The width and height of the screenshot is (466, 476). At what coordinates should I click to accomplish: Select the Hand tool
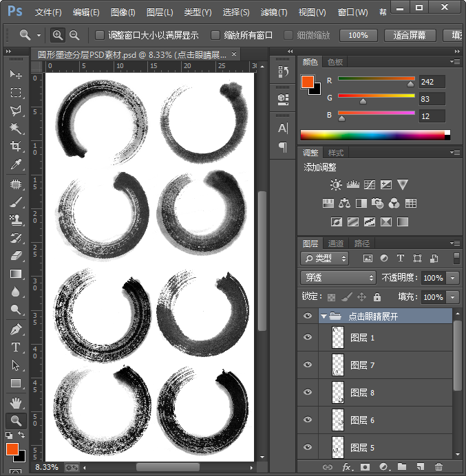pos(16,402)
